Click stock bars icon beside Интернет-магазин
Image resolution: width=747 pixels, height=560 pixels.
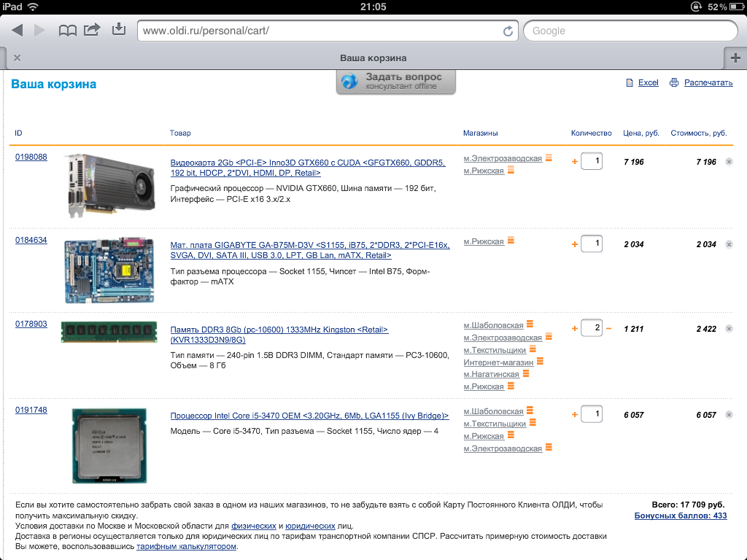pyautogui.click(x=540, y=362)
